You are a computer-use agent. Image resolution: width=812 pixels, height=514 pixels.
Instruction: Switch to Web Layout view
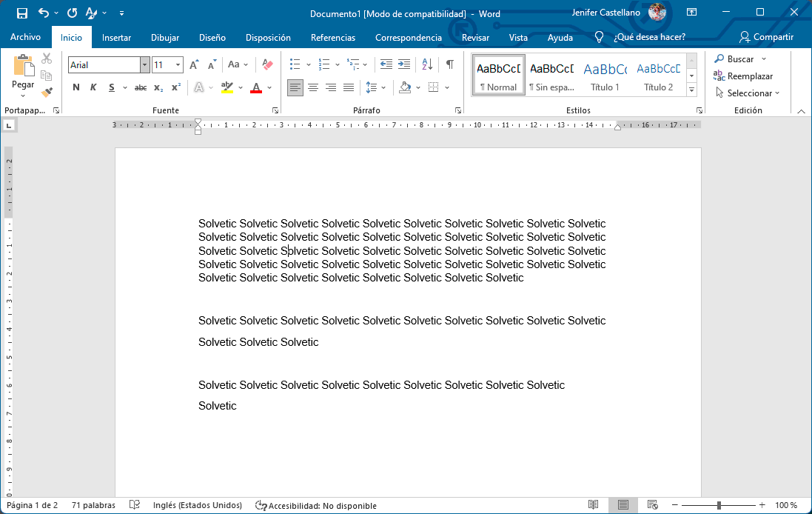[x=653, y=504]
